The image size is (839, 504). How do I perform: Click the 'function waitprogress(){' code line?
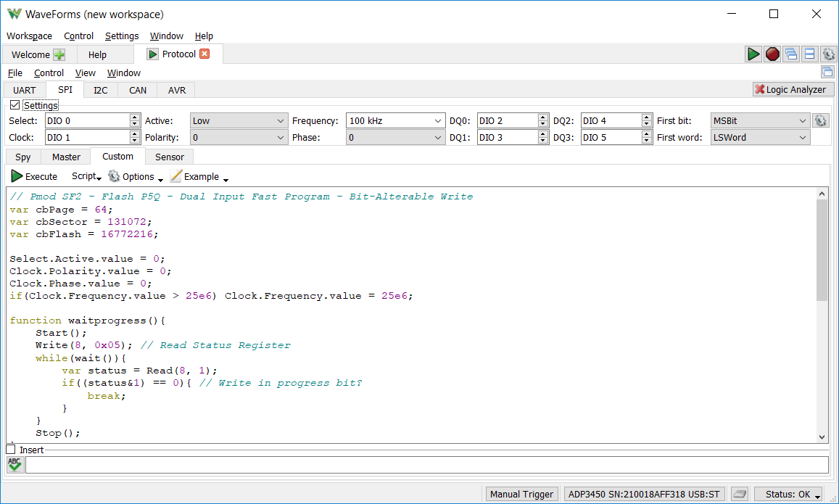(87, 321)
